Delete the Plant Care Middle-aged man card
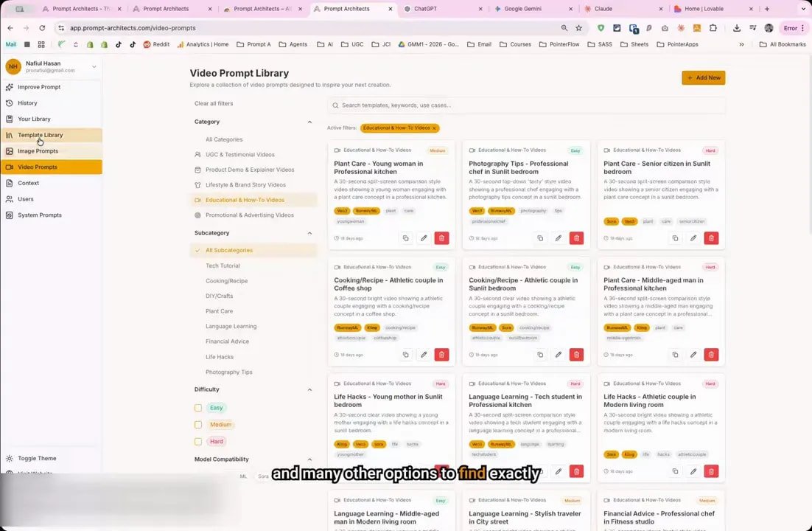The height and width of the screenshot is (531, 812). coord(711,355)
